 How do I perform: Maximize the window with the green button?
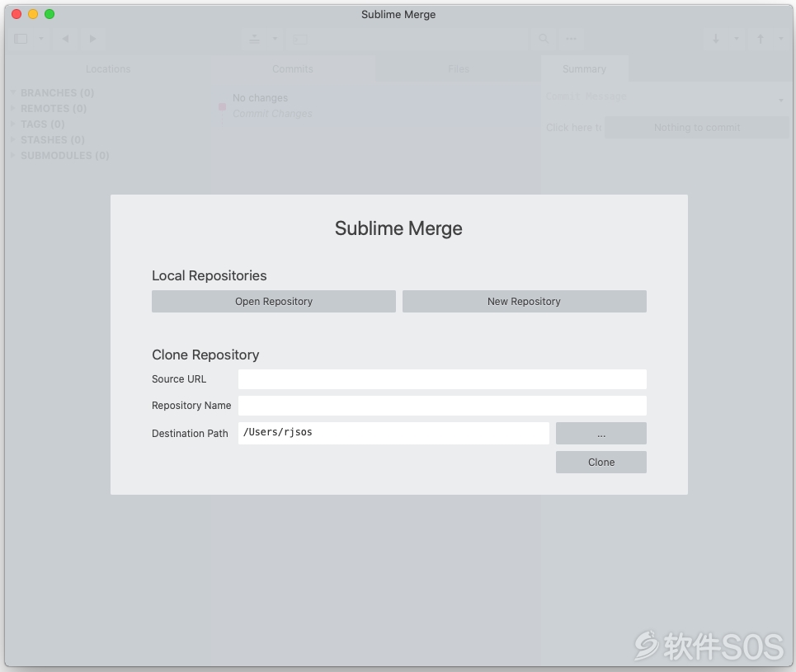coord(49,14)
